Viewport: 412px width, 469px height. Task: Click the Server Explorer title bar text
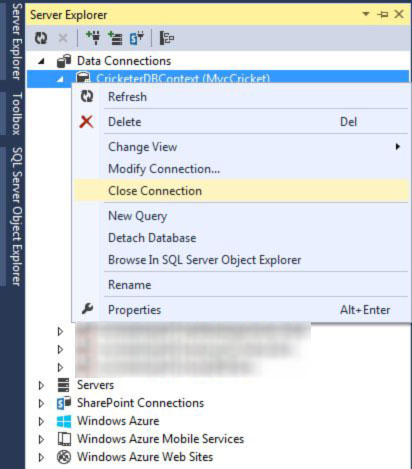point(69,15)
